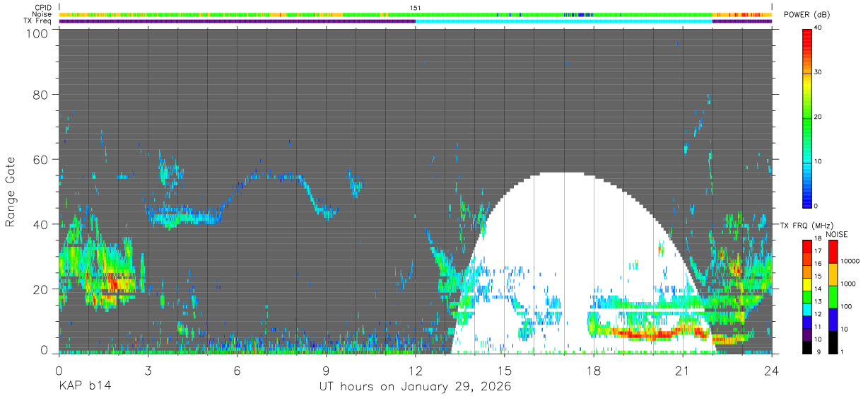The width and height of the screenshot is (868, 401).
Task: Click the CPID value 151
Action: pos(416,8)
